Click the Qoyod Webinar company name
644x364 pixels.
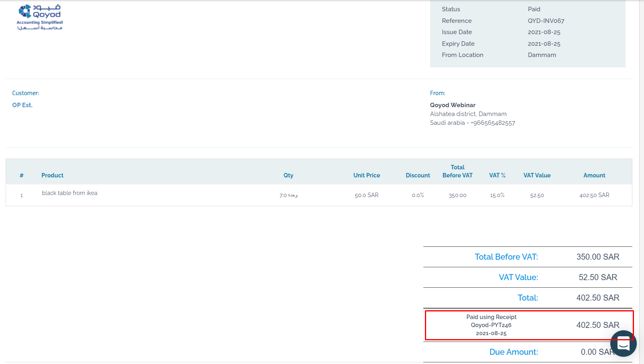[453, 105]
